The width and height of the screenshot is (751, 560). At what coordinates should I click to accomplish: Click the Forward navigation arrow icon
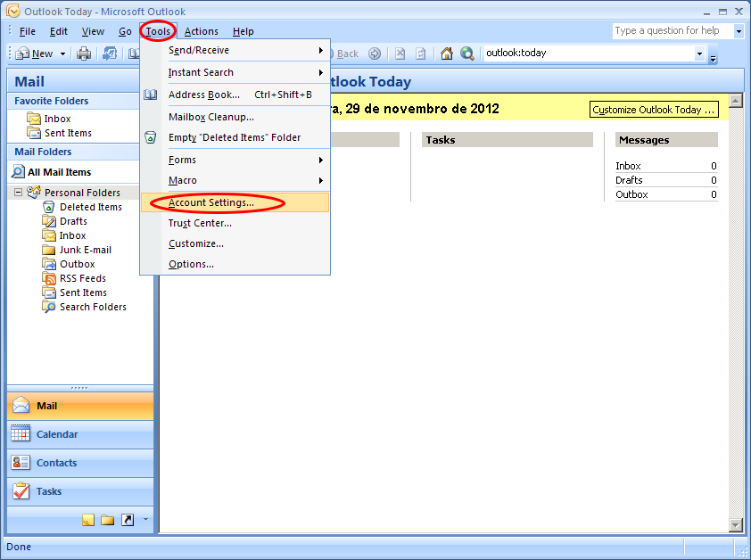click(x=375, y=54)
